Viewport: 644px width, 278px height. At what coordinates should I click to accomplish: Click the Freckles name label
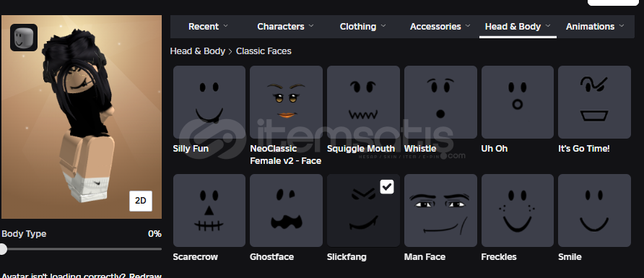499,257
